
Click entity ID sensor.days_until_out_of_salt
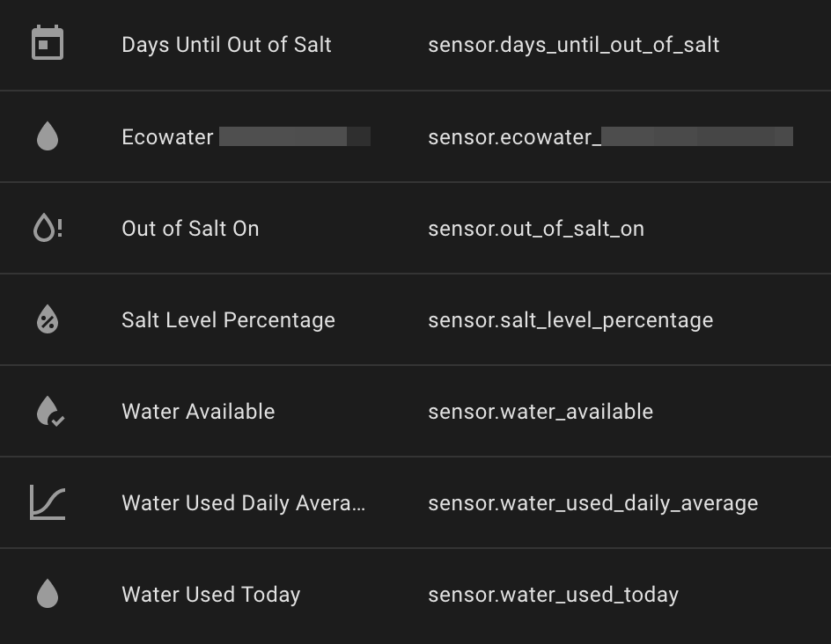tap(573, 45)
